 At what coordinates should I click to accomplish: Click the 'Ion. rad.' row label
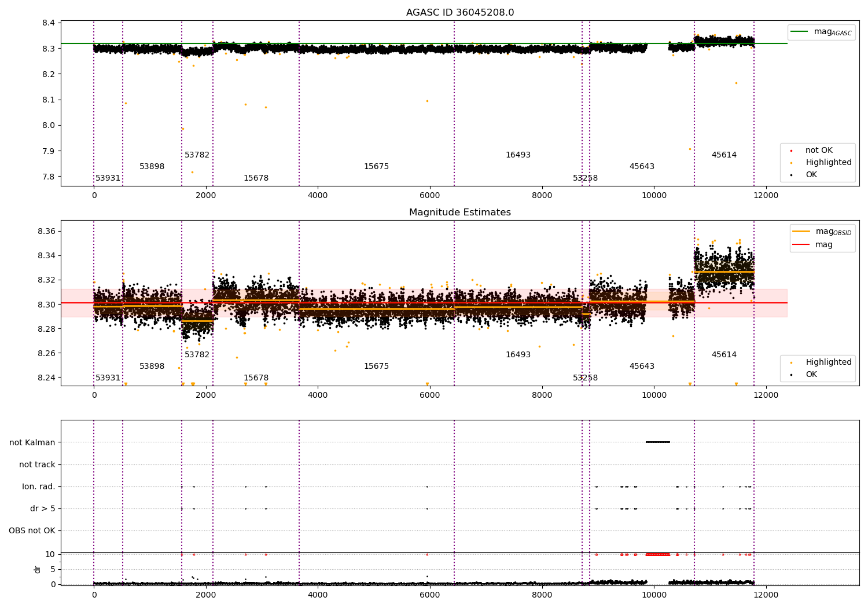[39, 486]
